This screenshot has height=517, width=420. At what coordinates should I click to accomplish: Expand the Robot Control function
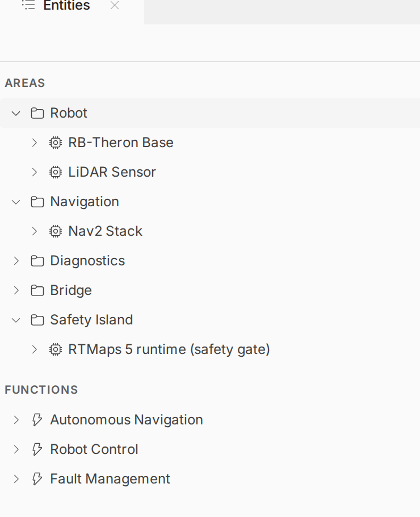tap(16, 449)
